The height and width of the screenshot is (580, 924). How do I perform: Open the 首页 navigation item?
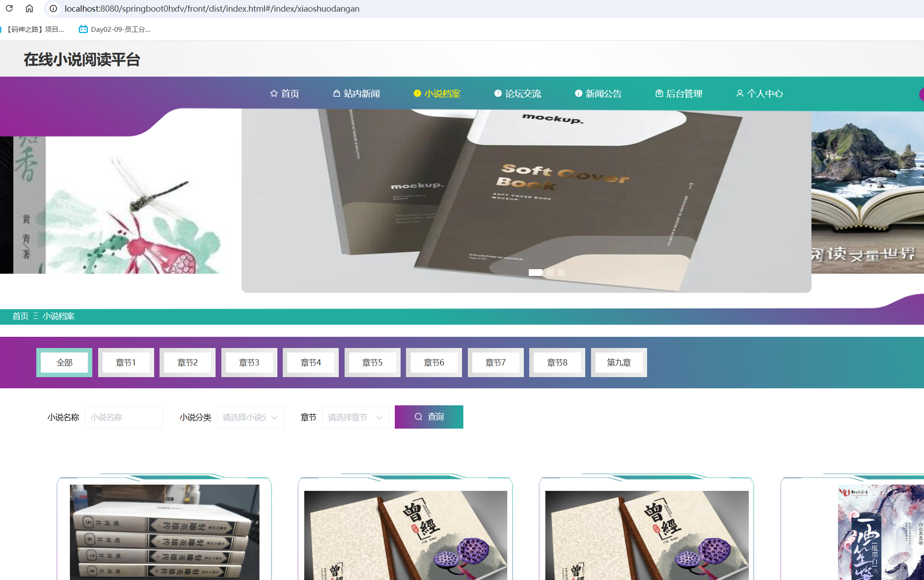tap(285, 93)
